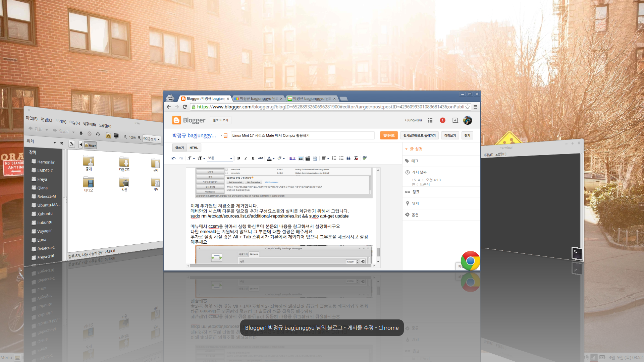Image resolution: width=644 pixels, height=362 pixels.
Task: Go back in Chrome
Action: 169,107
